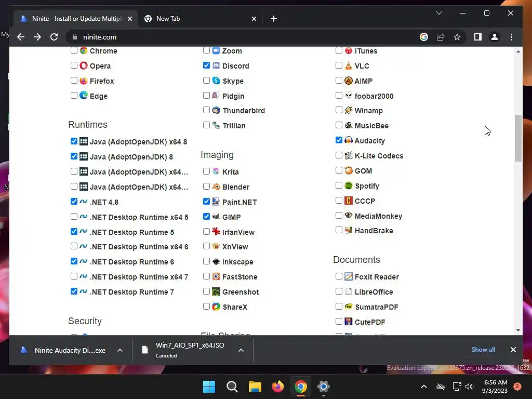This screenshot has height=399, width=532.
Task: Open taskbar Search
Action: pos(232,387)
